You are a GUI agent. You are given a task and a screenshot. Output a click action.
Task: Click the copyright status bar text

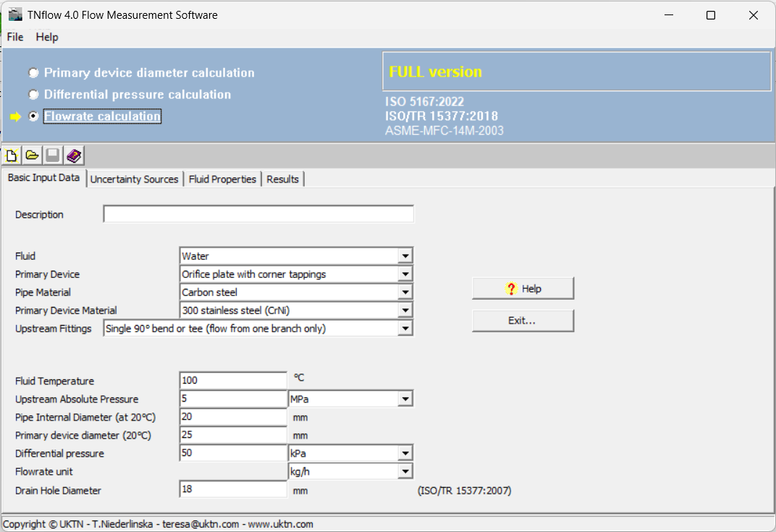point(158,524)
